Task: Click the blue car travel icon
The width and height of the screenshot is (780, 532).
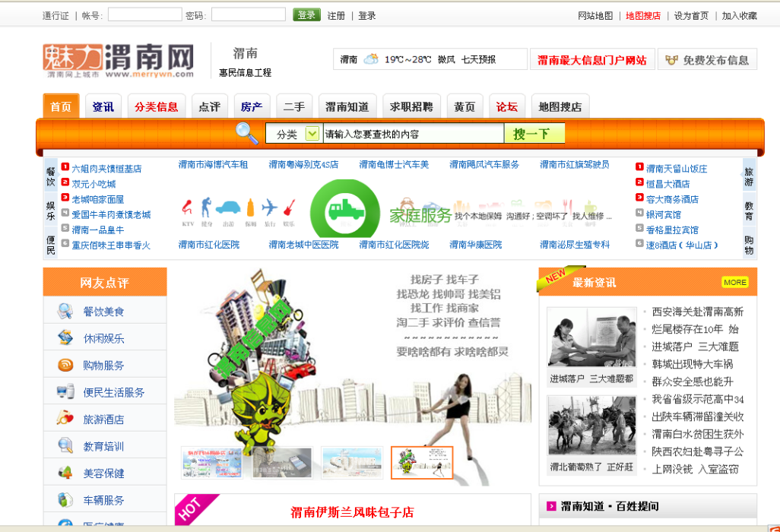Action: point(228,207)
